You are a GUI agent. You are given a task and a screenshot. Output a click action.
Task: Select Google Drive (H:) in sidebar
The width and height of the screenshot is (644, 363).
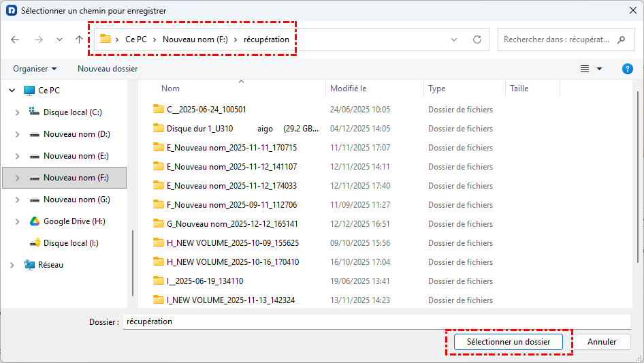pos(74,221)
